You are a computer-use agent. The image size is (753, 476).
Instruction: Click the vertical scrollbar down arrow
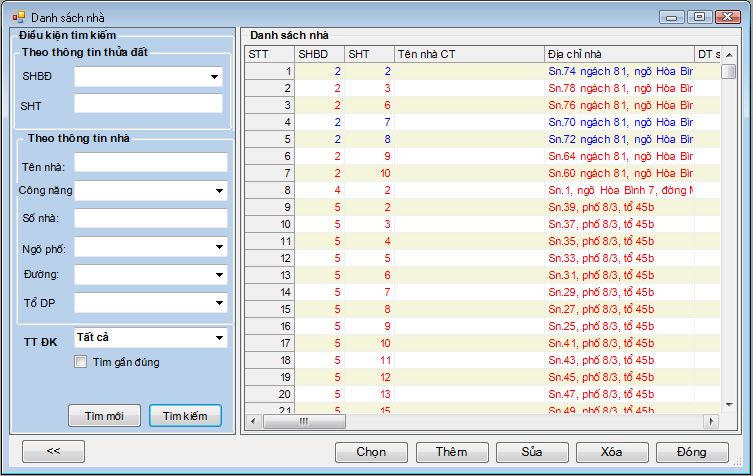[x=729, y=404]
